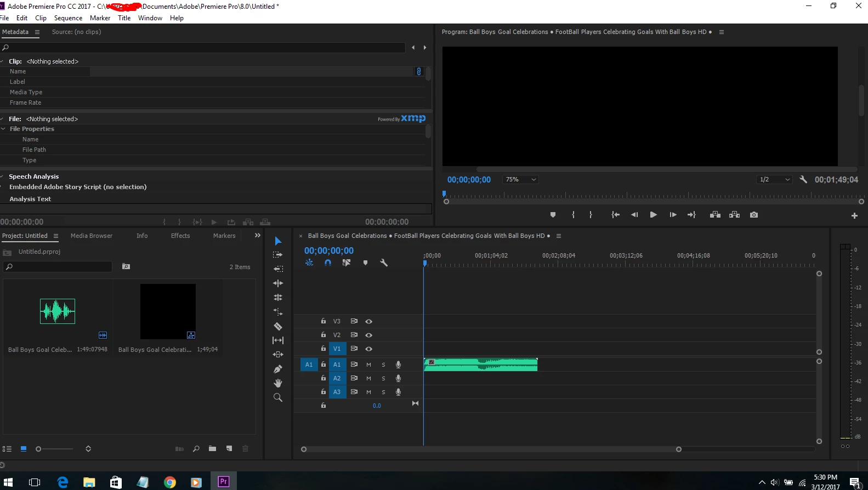Toggle Linked Selection in timeline

point(347,263)
